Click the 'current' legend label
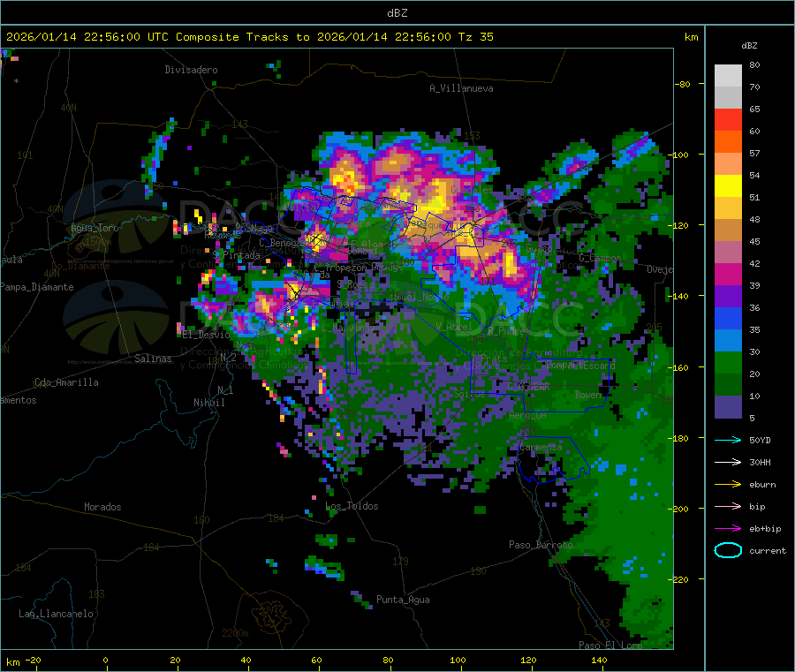Image resolution: width=795 pixels, height=672 pixels. pos(768,550)
